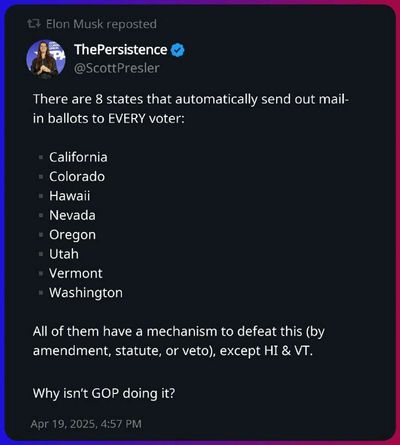This screenshot has width=400, height=445.
Task: Open ThePersistence display name
Action: pos(121,50)
